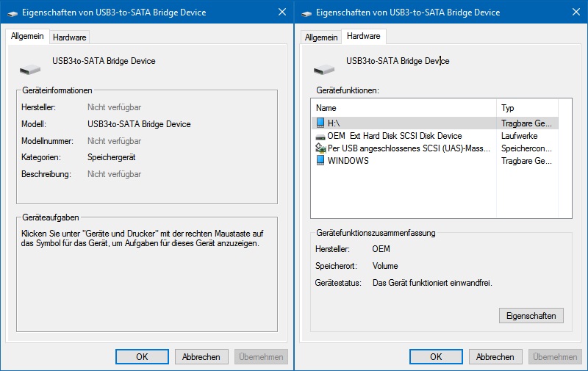The image size is (588, 371).
Task: Click the left dialog's title bar drive icon
Action: [11, 12]
